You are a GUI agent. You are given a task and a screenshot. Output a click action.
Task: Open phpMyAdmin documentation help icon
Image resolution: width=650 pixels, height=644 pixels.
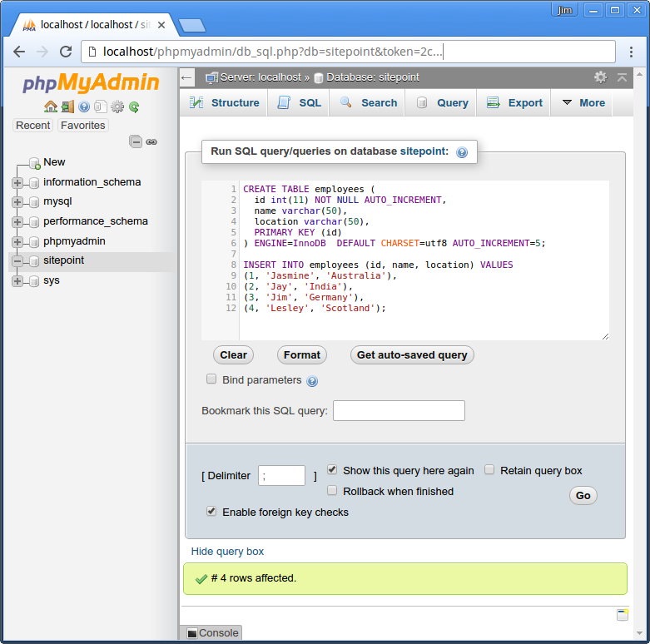pyautogui.click(x=84, y=107)
